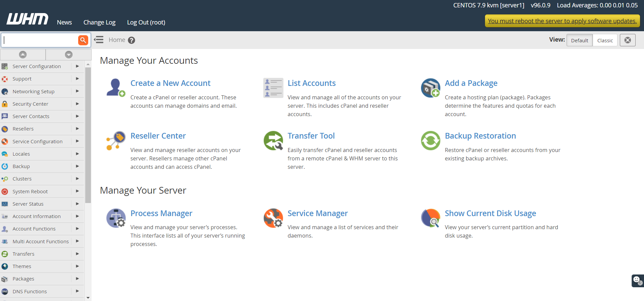This screenshot has height=301, width=644.
Task: Switch view to Default
Action: click(579, 40)
